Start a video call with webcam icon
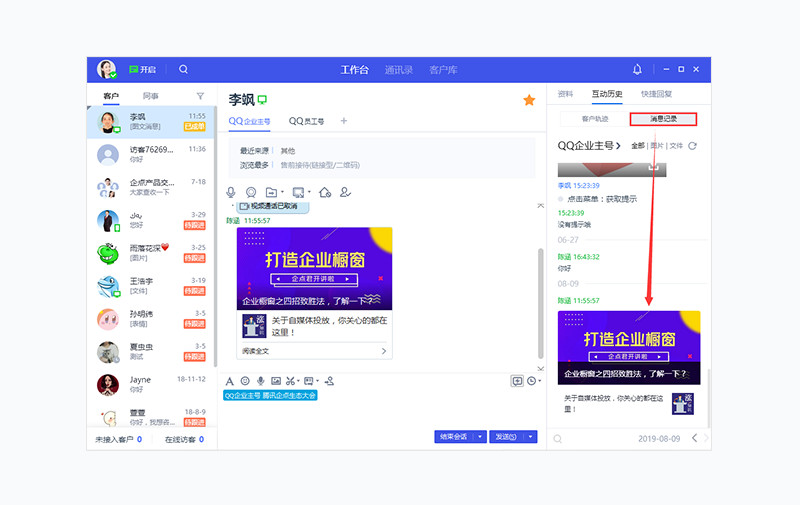This screenshot has width=800, height=505. coord(251,192)
